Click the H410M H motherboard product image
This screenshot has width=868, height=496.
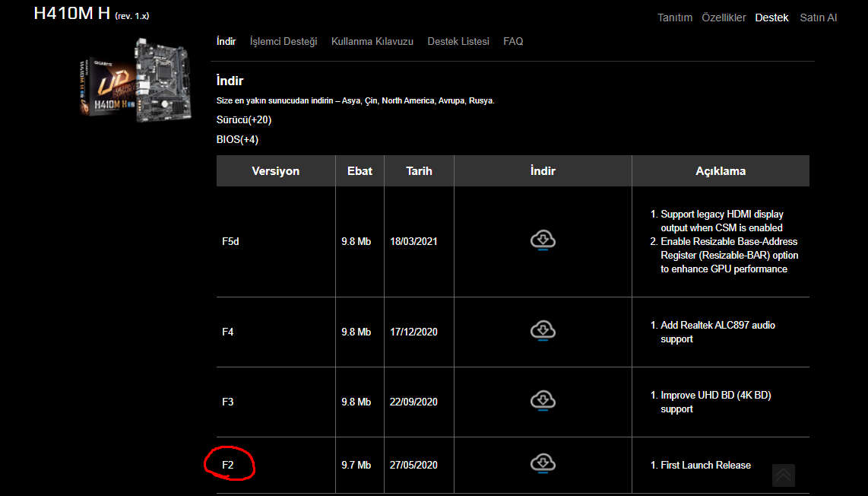point(135,78)
